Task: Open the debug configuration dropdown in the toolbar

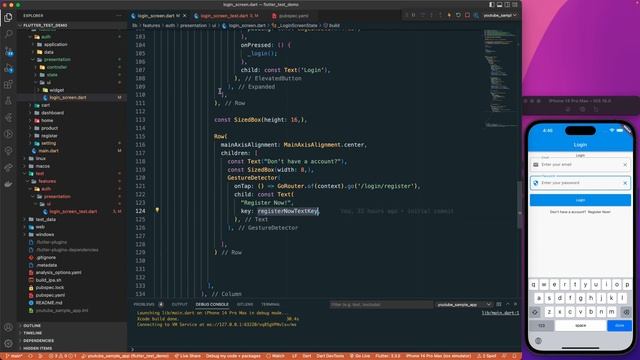Action: click(500, 16)
